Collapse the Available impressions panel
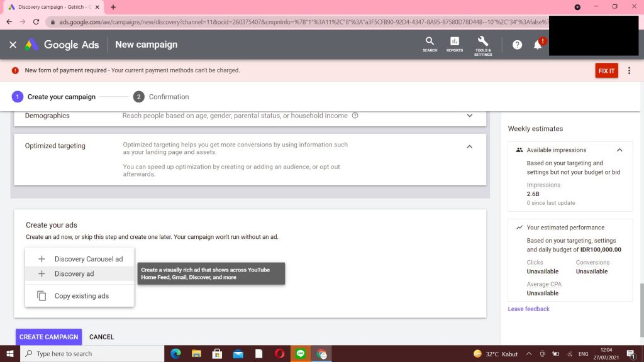Viewport: 644px width, 362px height. coord(619,150)
